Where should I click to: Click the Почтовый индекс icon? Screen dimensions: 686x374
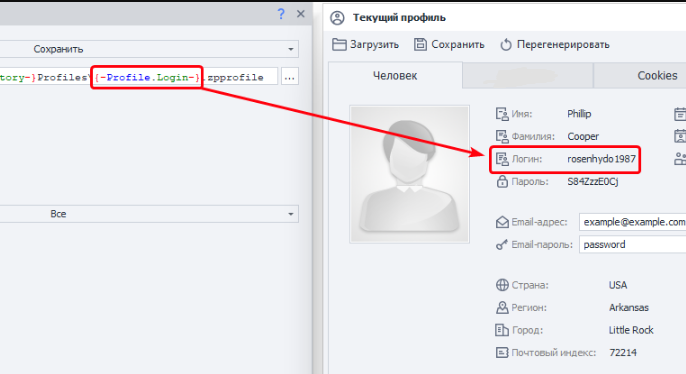point(502,353)
